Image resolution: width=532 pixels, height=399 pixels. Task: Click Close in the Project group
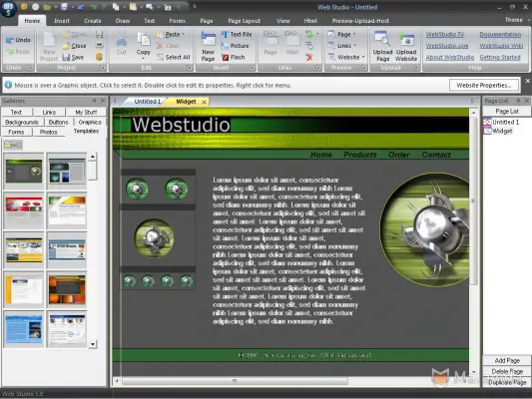(x=75, y=46)
